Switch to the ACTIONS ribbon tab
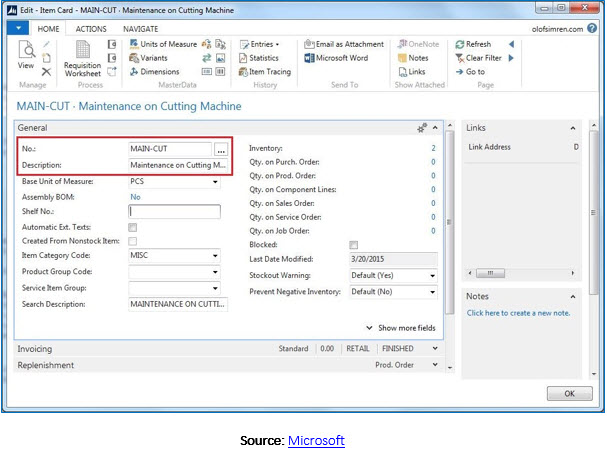Screen dimensions: 607x450 click(91, 29)
